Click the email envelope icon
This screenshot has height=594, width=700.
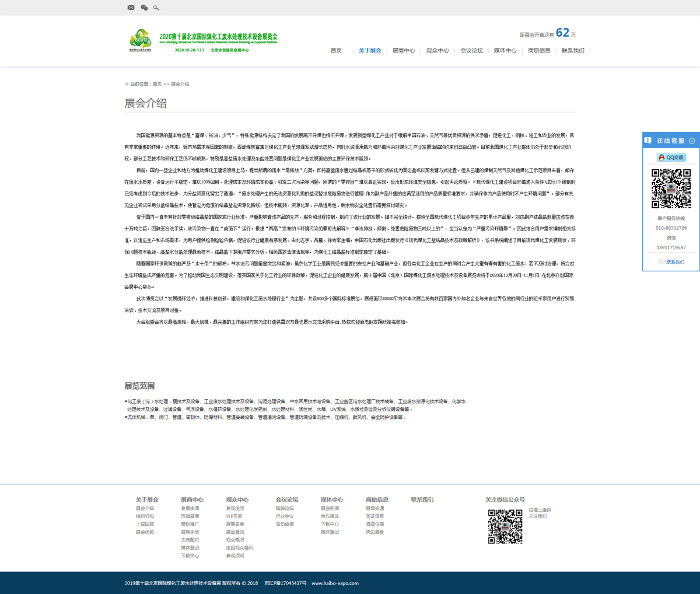click(x=131, y=8)
